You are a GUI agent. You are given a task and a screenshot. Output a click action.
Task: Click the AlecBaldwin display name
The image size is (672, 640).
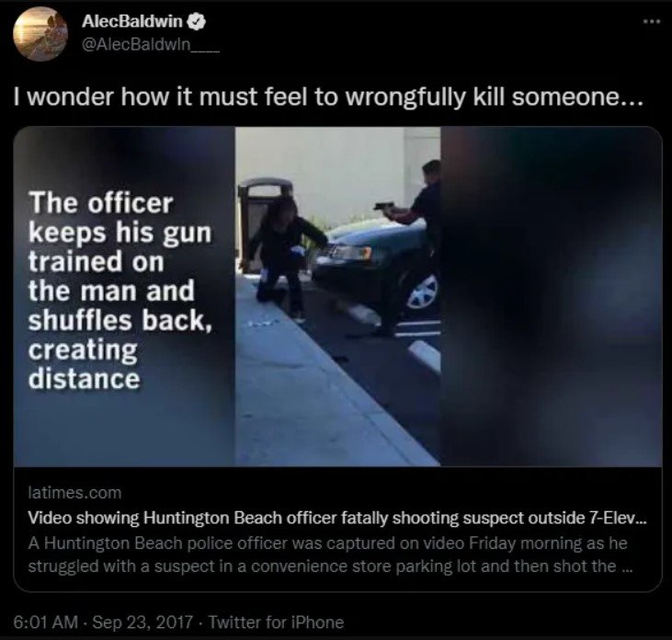tap(132, 21)
